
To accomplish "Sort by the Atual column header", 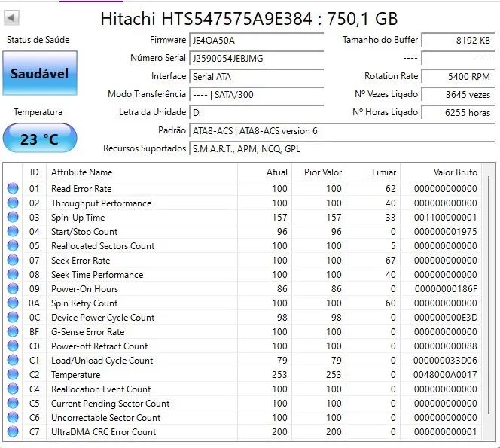I will [x=264, y=172].
